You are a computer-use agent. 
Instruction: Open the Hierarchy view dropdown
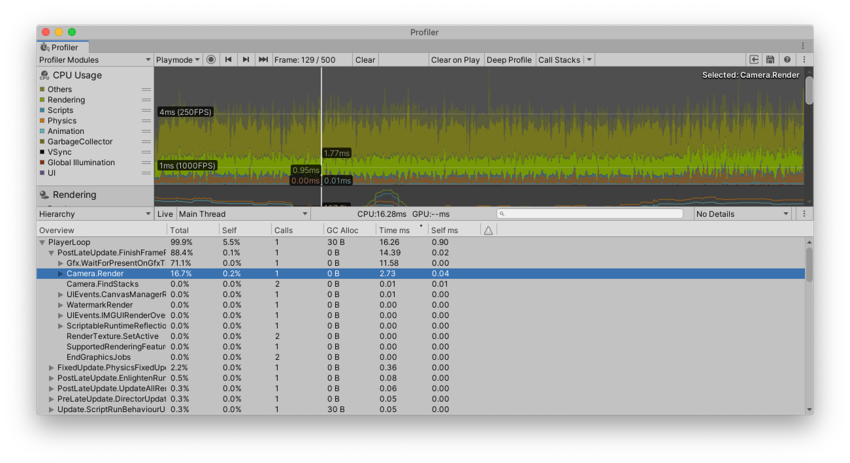[95, 214]
